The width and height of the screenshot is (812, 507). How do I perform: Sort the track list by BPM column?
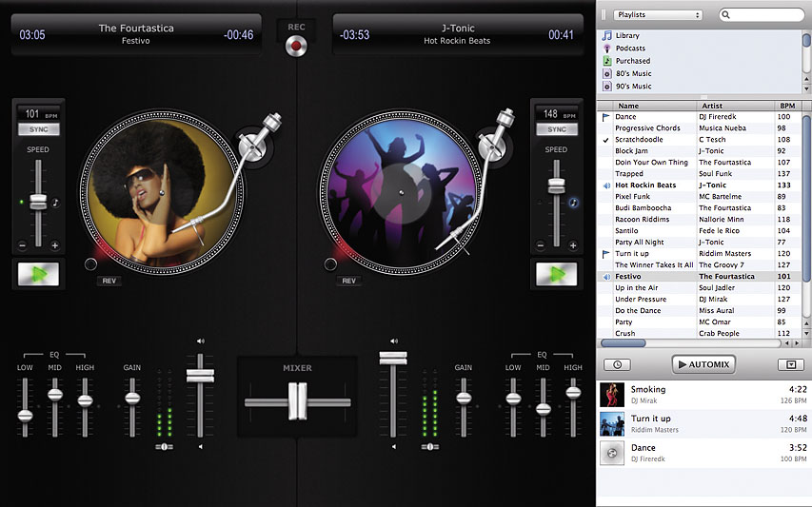(x=786, y=106)
